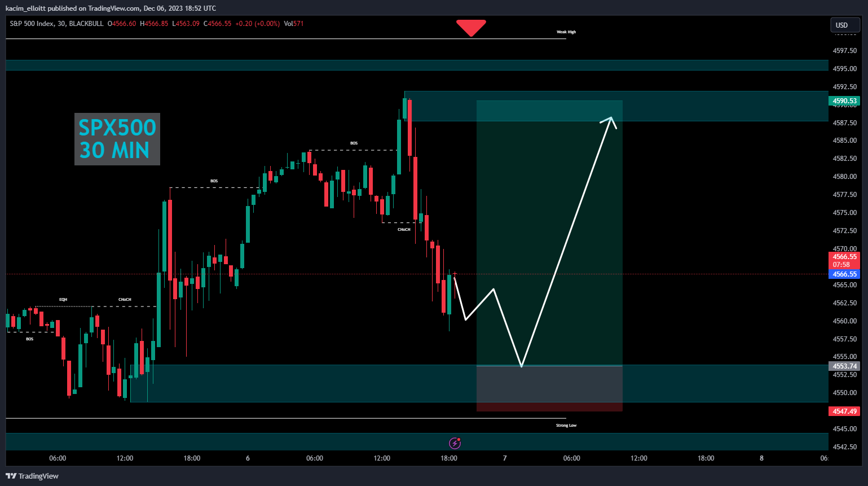Screen dimensions: 868x486
Task: Click the USD currency button
Action: click(x=844, y=25)
